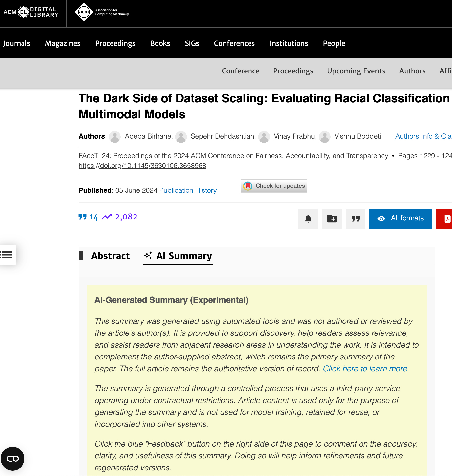Click the add to binder folder icon
452x476 pixels.
pos(332,219)
